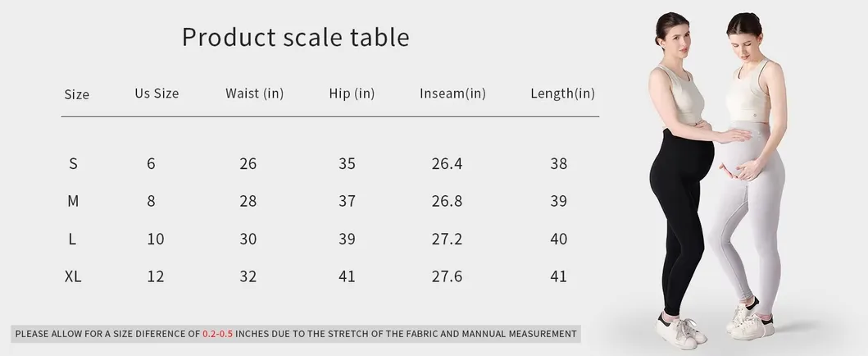Image resolution: width=868 pixels, height=356 pixels.
Task: Click the 27.6 inseam value
Action: (448, 276)
